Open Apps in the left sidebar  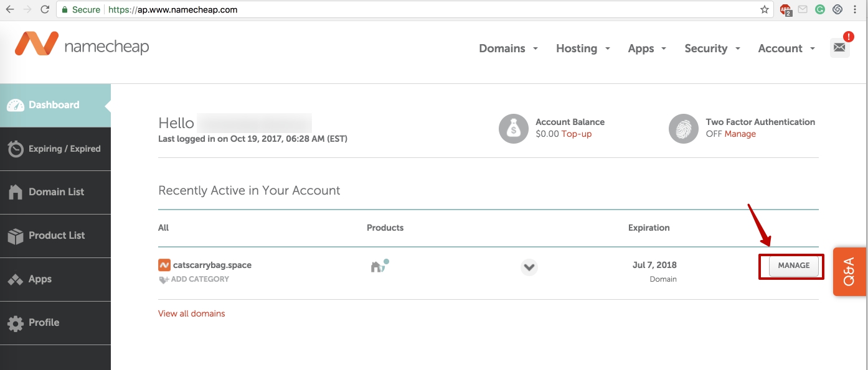(x=55, y=279)
